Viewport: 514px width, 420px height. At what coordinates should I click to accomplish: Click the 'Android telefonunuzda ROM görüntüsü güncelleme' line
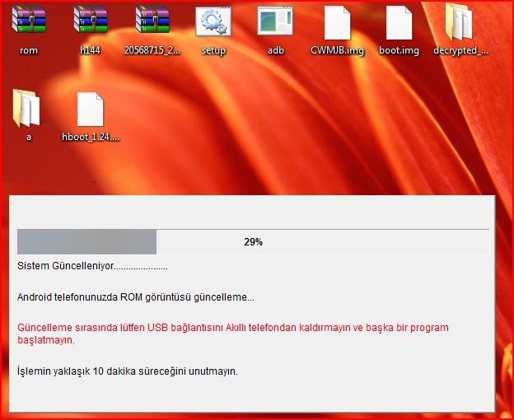tap(136, 296)
